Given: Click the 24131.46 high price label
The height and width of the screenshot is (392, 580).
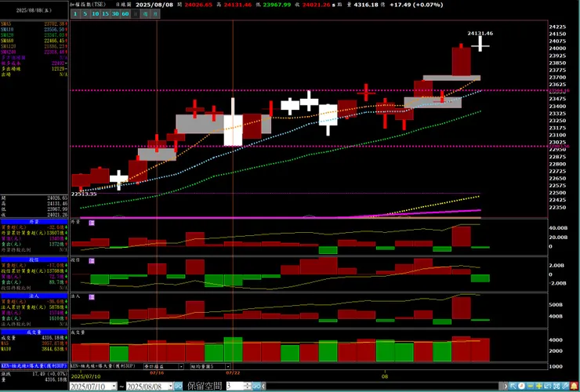Looking at the screenshot, I should coord(480,33).
